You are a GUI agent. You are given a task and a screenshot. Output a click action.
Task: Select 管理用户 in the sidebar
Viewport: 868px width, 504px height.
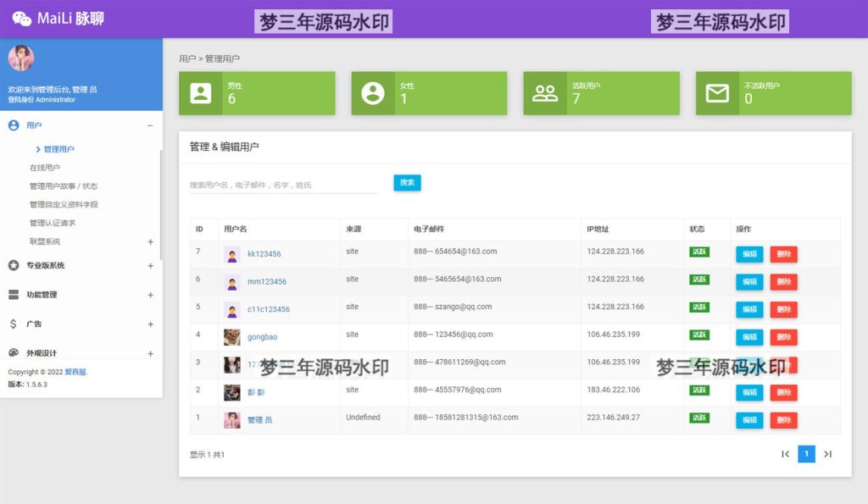coord(58,149)
